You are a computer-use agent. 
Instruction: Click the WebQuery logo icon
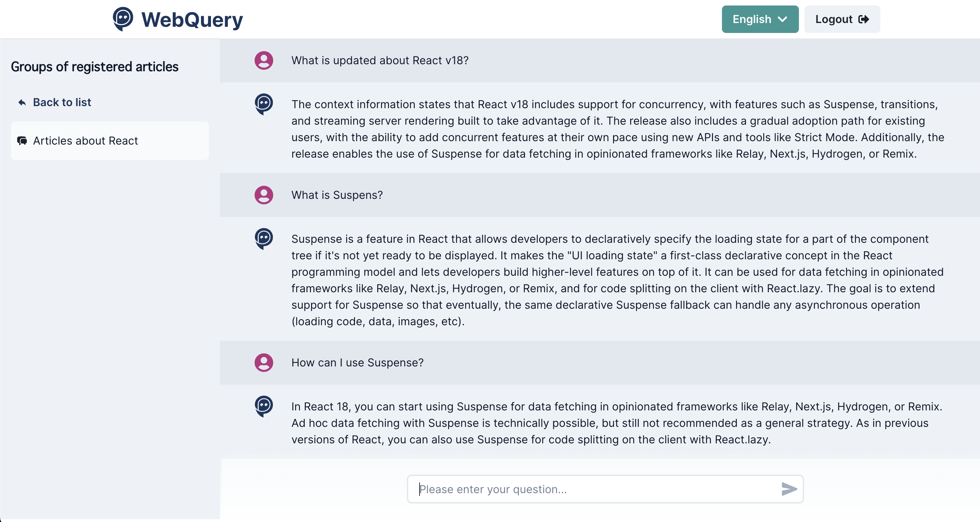(123, 19)
